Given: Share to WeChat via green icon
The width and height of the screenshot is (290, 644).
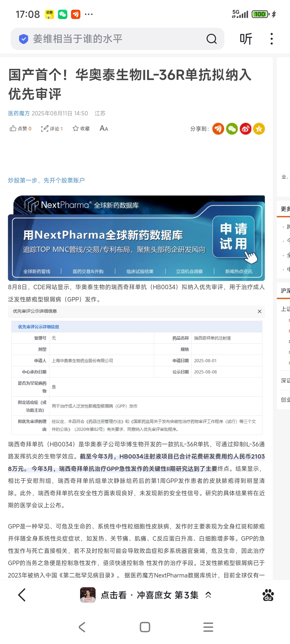Looking at the screenshot, I should 232,129.
